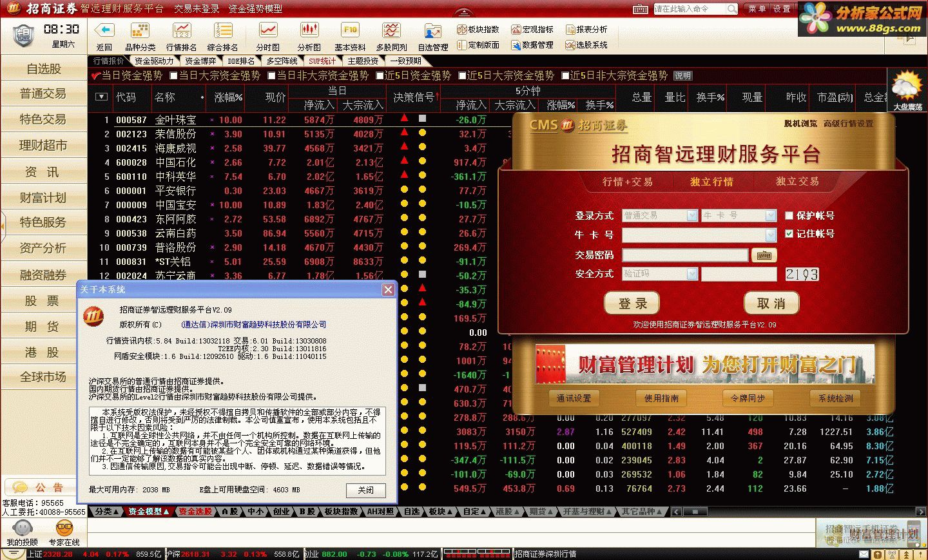This screenshot has width=928, height=560.
Task: Click the soft keyboard button beside 交易密码
Action: pos(764,255)
